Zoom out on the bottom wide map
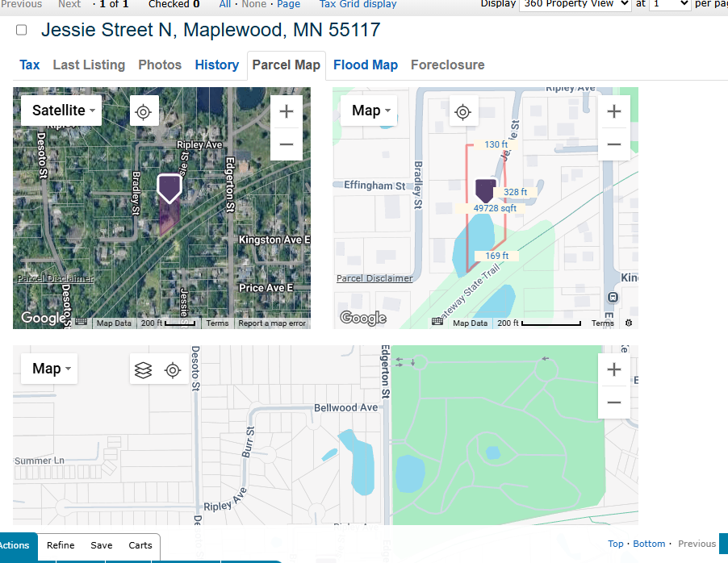Image resolution: width=728 pixels, height=563 pixels. click(x=613, y=402)
